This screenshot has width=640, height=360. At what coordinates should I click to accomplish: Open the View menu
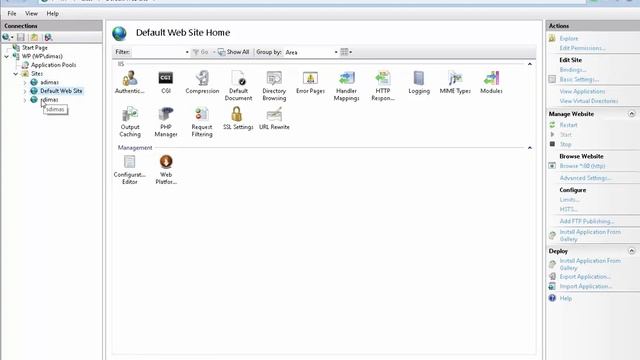(x=31, y=13)
